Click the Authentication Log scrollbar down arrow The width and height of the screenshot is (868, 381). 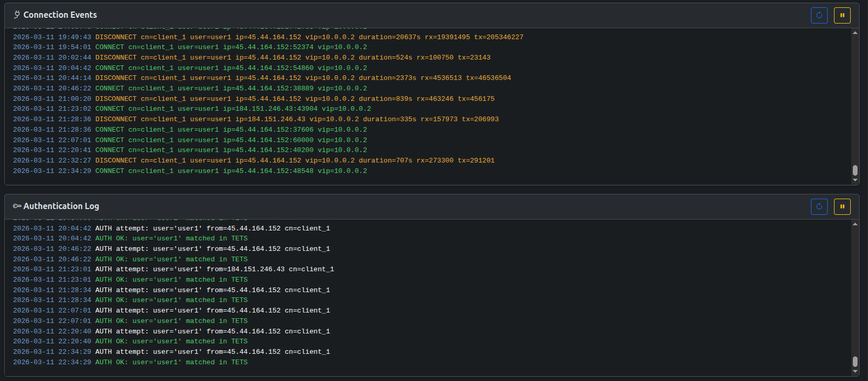point(855,372)
